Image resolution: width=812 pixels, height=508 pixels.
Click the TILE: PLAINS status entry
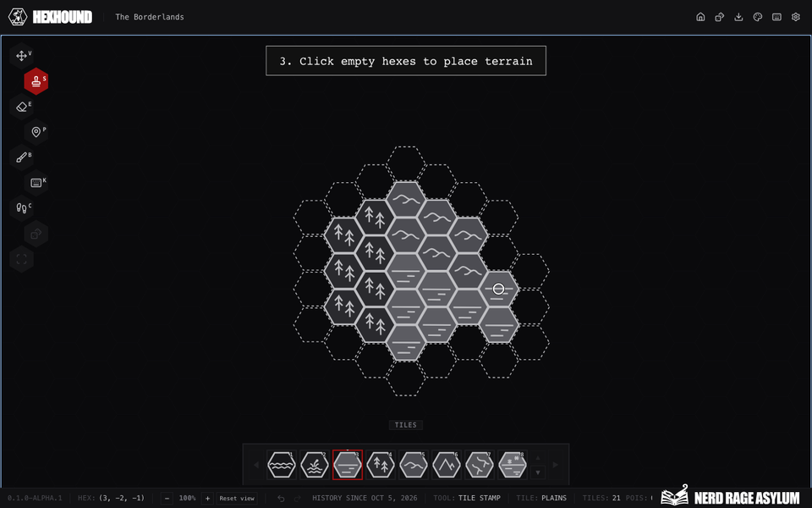click(x=541, y=498)
